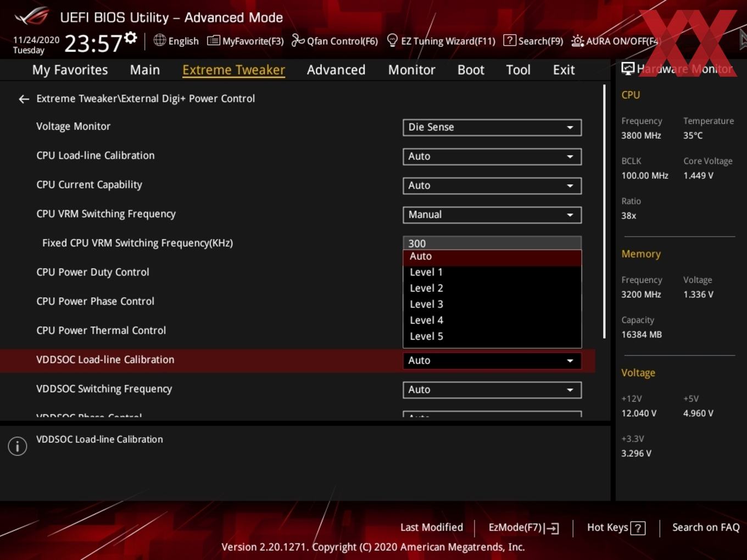Click the settings list vertical scrollbar
The width and height of the screenshot is (747, 560).
[605, 211]
